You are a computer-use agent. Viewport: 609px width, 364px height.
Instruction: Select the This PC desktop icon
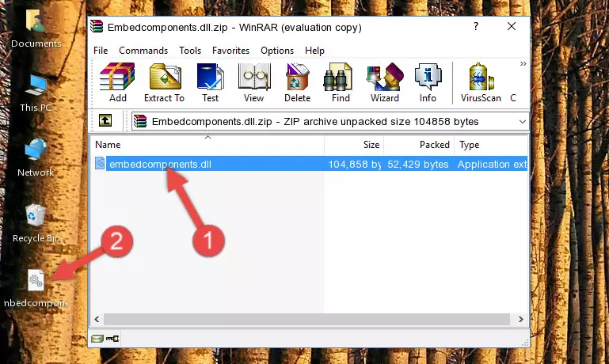pos(36,93)
